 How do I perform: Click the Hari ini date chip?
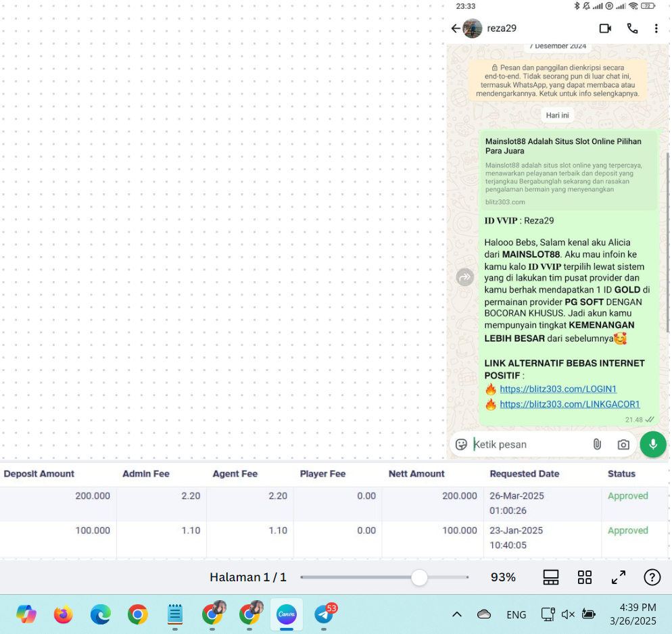(557, 115)
